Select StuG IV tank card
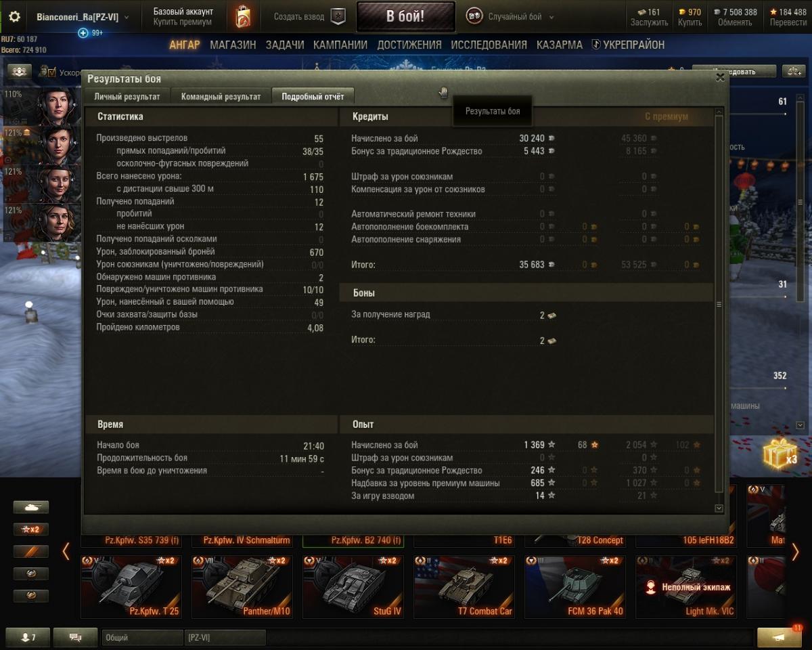 pos(353,586)
